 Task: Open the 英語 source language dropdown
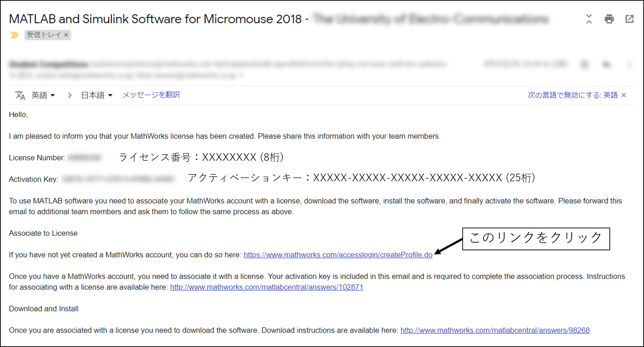point(43,95)
